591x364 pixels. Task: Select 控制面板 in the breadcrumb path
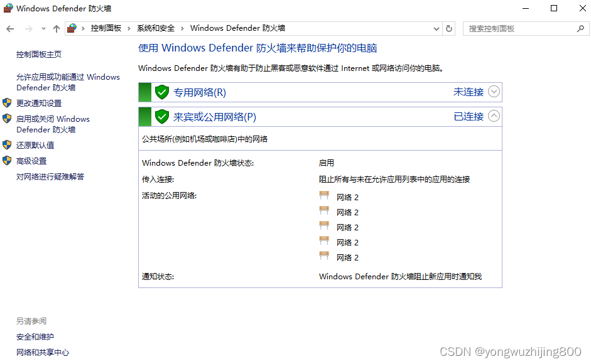click(106, 28)
